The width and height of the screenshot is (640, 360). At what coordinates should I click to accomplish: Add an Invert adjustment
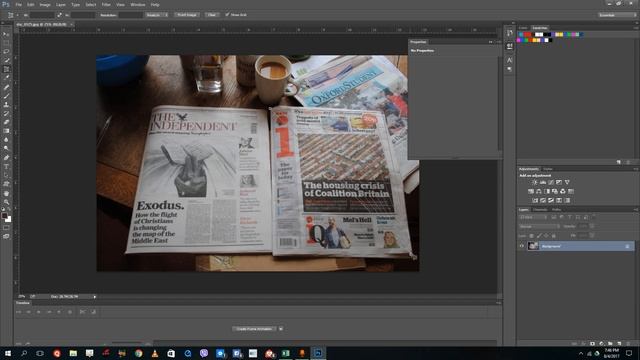click(x=535, y=200)
